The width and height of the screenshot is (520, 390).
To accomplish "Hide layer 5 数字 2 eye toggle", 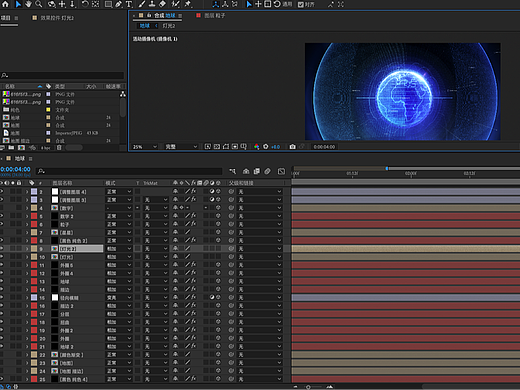I will pos(2,216).
